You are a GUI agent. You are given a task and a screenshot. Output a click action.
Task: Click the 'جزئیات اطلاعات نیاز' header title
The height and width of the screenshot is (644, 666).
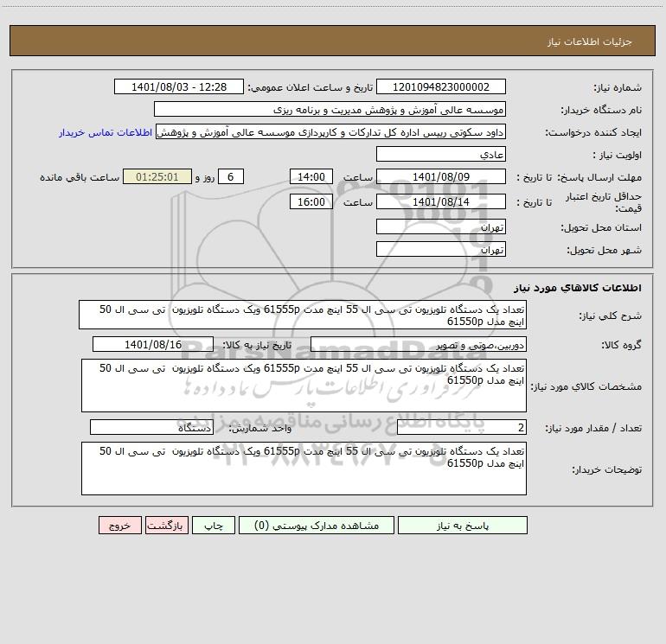(590, 41)
